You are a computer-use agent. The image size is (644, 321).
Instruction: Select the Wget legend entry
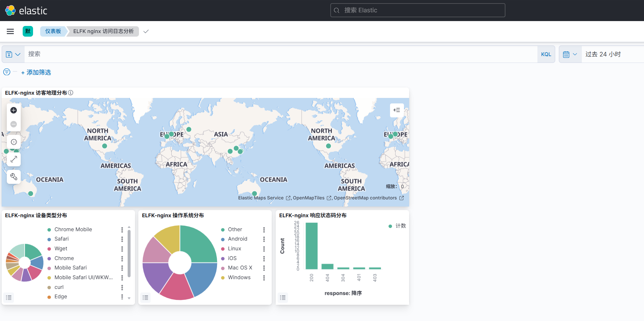(x=61, y=249)
